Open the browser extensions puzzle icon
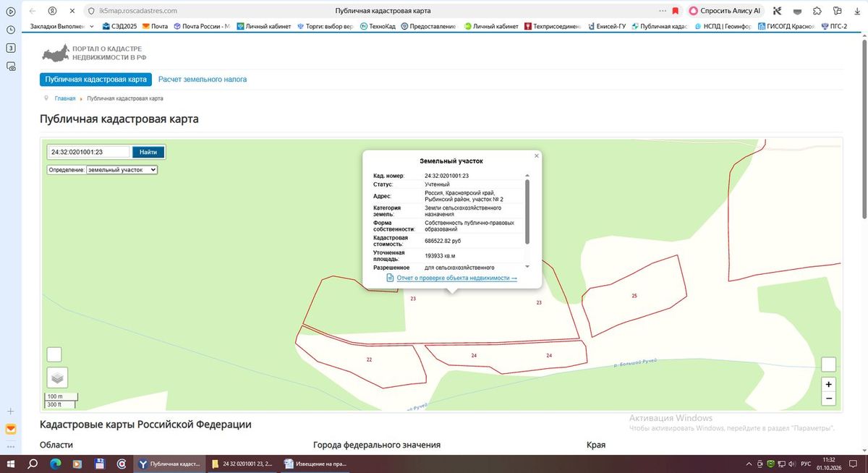Screen dimensions: 868x473 point(817,11)
